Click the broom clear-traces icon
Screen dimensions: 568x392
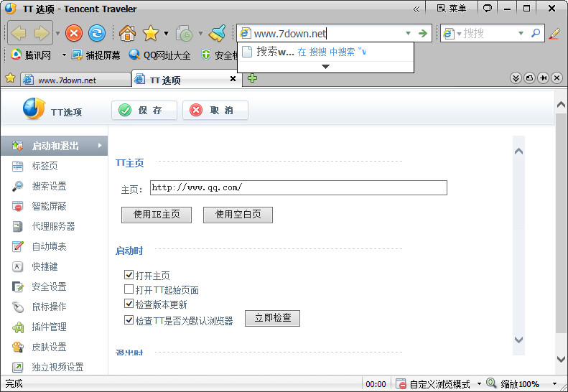pos(218,33)
